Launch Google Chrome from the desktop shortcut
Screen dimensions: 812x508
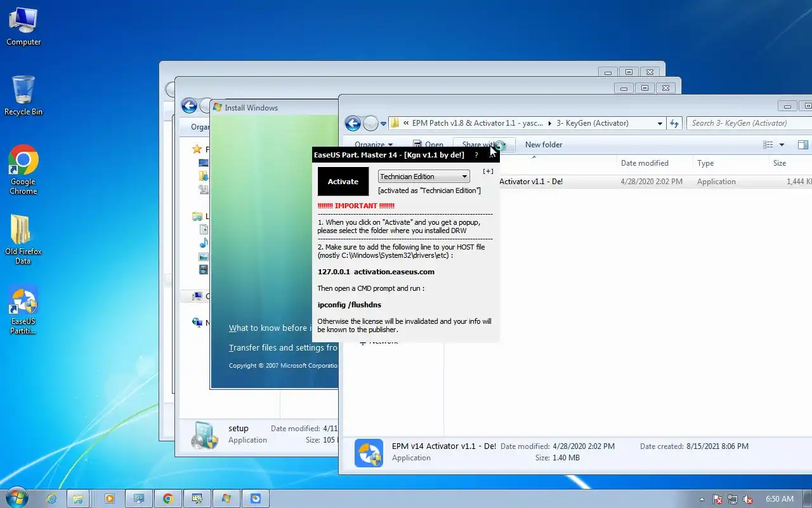(23, 170)
